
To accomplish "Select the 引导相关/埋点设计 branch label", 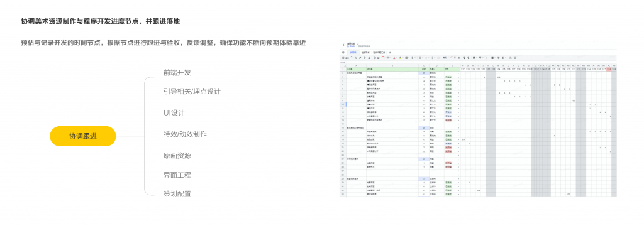I will pos(192,91).
